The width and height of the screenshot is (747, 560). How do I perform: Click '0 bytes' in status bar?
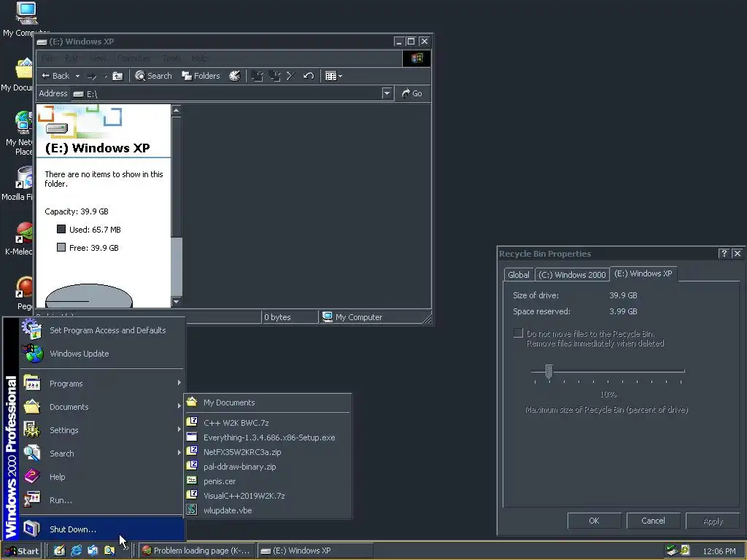click(277, 317)
